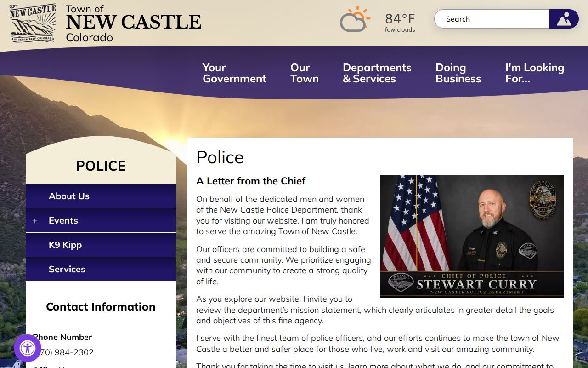
Task: Open the Your Government menu
Action: coord(234,73)
